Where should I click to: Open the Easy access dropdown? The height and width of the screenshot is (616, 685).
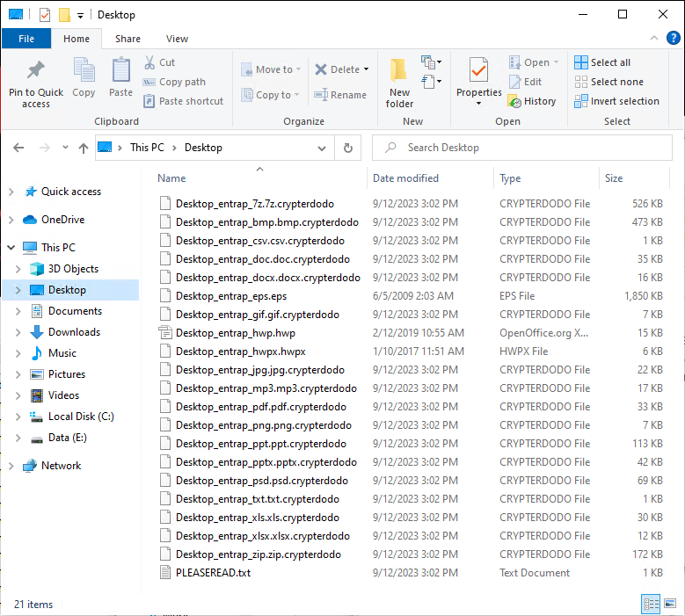coord(431,82)
